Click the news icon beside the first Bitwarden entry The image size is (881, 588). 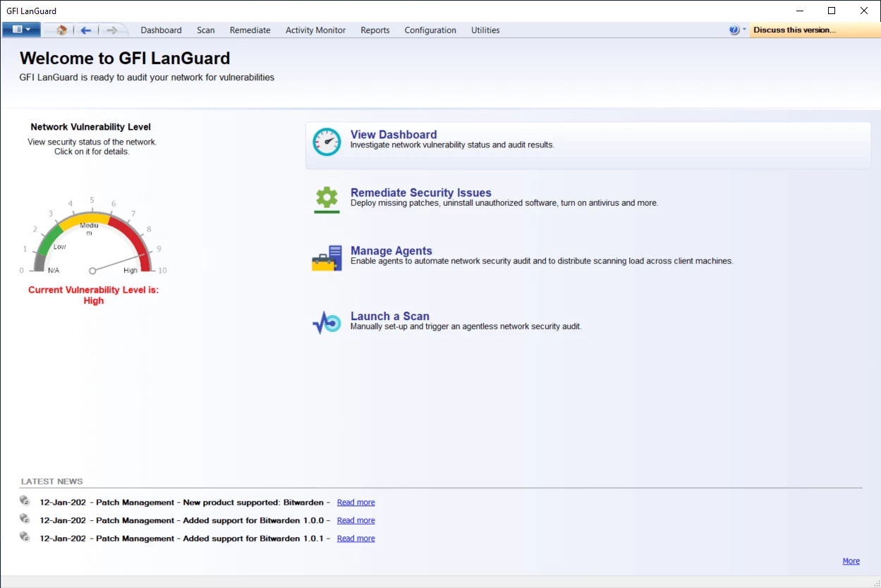(25, 500)
